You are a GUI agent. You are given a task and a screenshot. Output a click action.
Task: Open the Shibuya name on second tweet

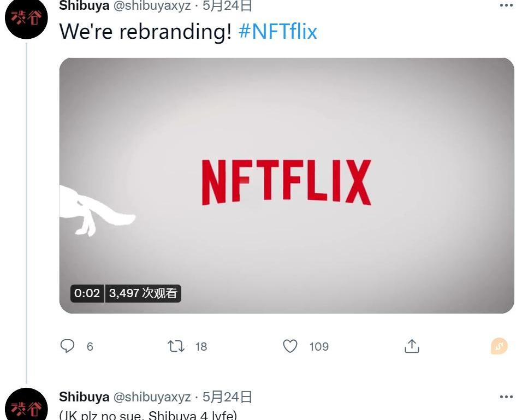(x=84, y=397)
